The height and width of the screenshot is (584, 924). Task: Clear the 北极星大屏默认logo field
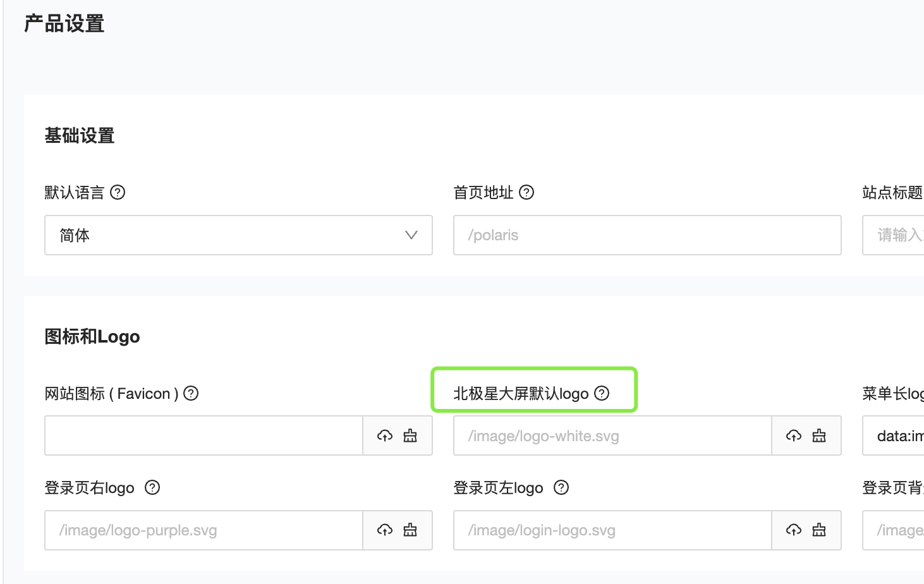(x=819, y=435)
